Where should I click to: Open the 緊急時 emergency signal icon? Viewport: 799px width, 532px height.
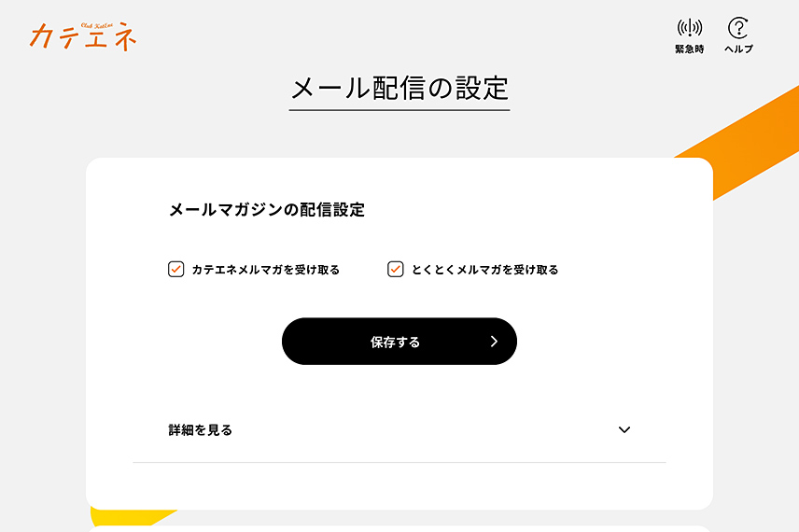(690, 28)
